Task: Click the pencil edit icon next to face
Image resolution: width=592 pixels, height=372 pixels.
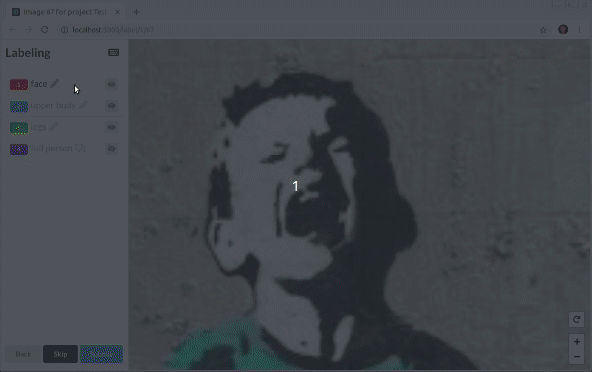Action: click(x=54, y=84)
